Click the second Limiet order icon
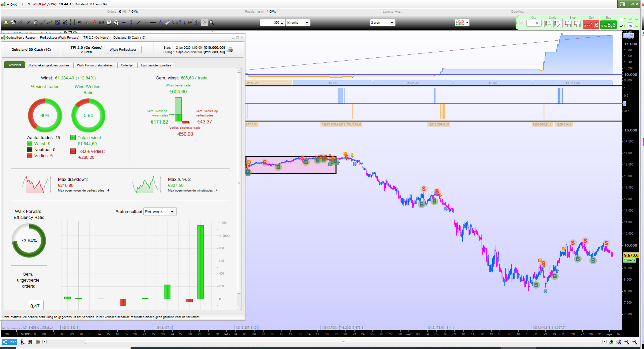This screenshot has height=349, width=644. point(557,24)
